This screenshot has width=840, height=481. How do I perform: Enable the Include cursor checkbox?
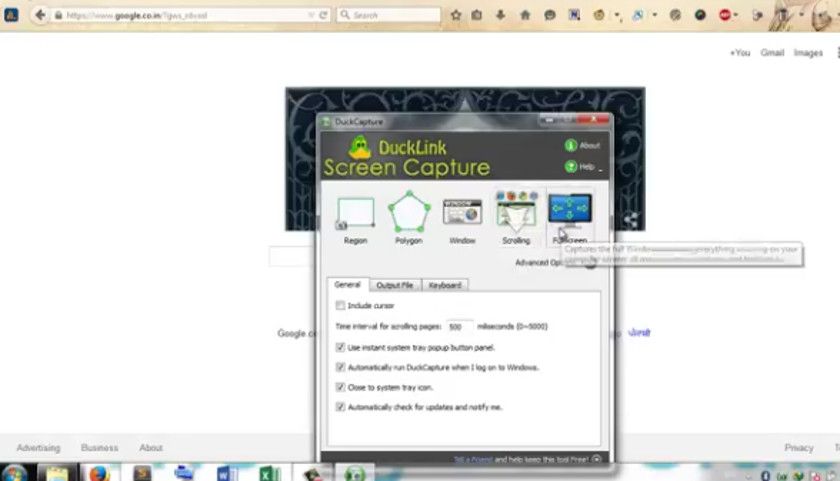(340, 305)
